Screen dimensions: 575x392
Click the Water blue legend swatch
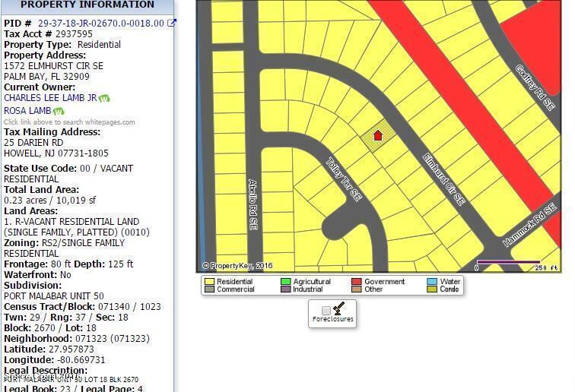coord(432,282)
